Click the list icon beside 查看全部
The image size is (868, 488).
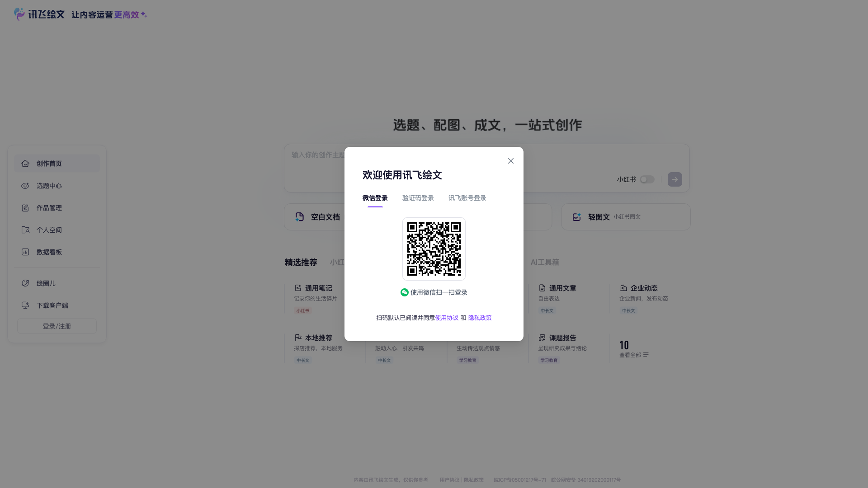[x=646, y=355]
